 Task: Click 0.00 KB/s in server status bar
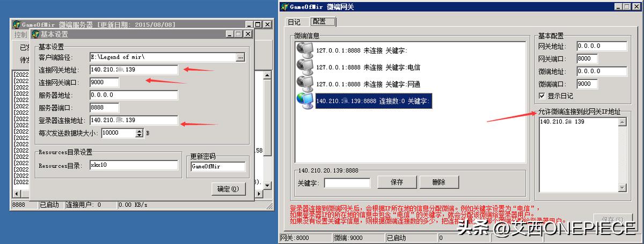[133, 205]
